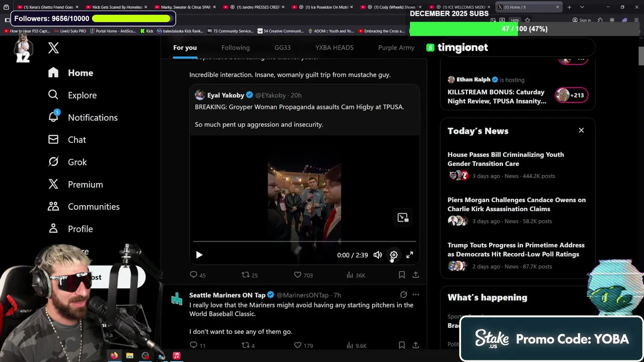Open Seattle Mariners ON Tap profile
Screen dimensions: 644x362
pos(227,295)
